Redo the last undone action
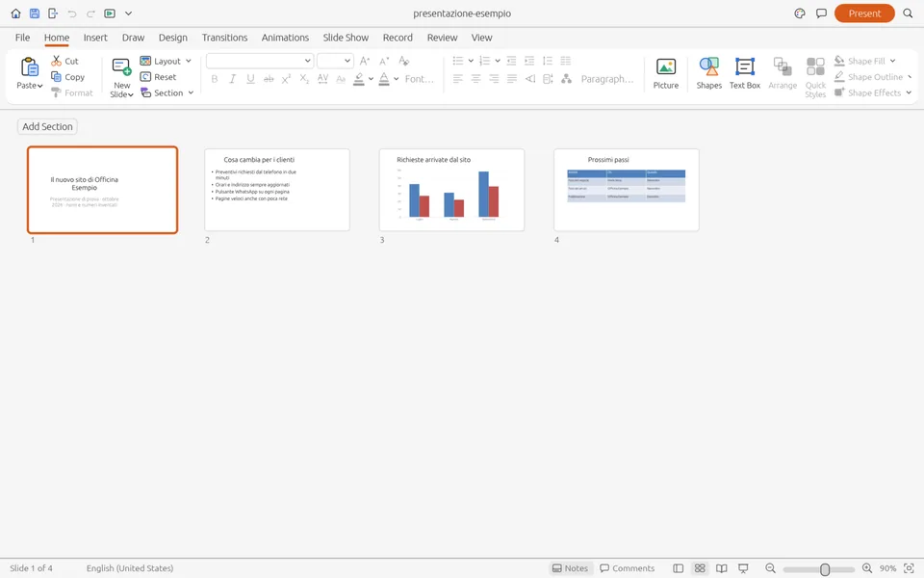Viewport: 924px width, 578px height. tap(90, 13)
